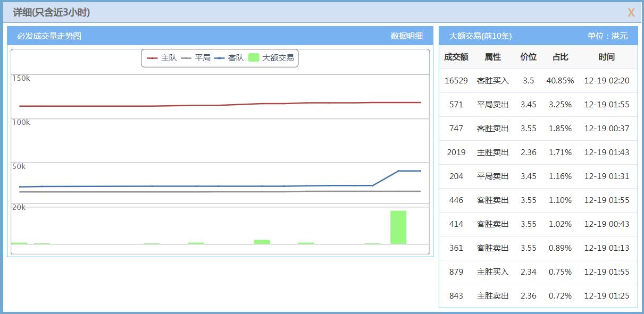
Task: Toggle the 客队 line in chart legend
Action: pyautogui.click(x=235, y=58)
